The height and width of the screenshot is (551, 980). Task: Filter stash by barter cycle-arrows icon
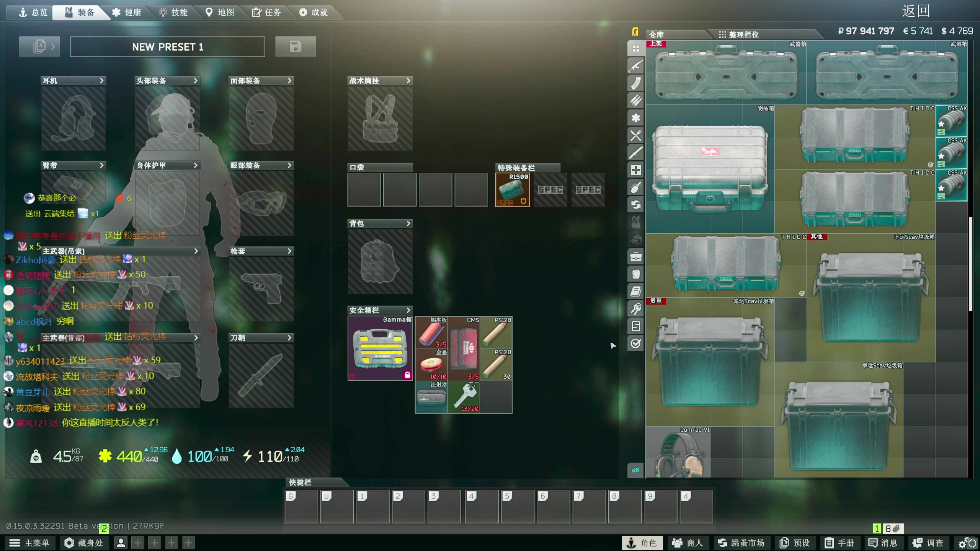[x=635, y=205]
